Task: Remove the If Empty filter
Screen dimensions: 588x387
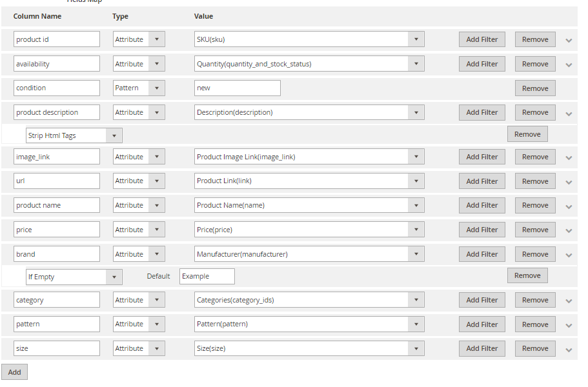Action: point(527,275)
